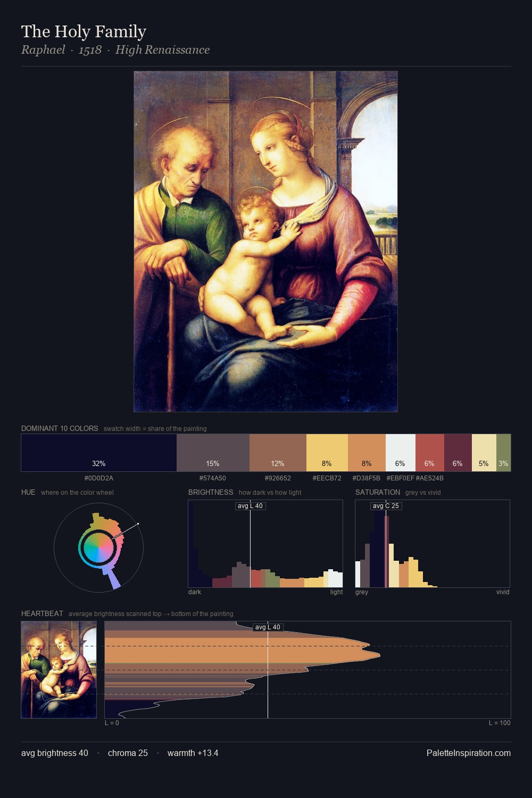Screen dimensions: 532x798
Task: Pick the brown 12% color swatch
Action: pyautogui.click(x=278, y=453)
